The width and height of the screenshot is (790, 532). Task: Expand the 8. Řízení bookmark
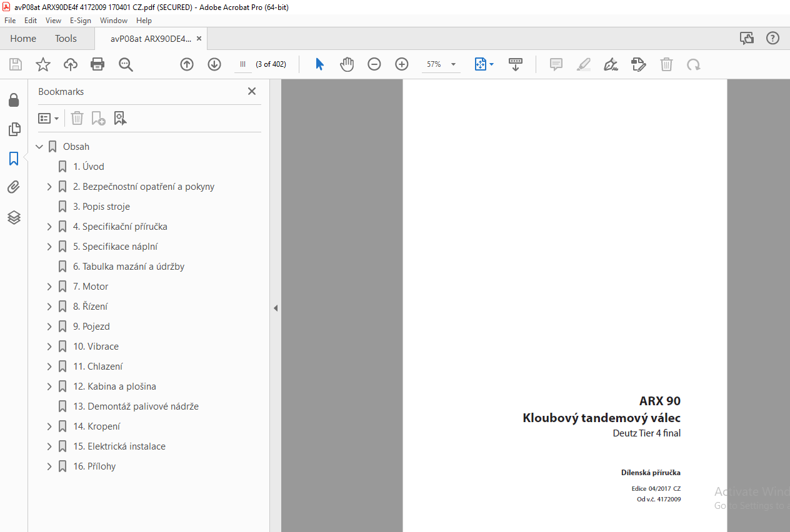tap(49, 307)
